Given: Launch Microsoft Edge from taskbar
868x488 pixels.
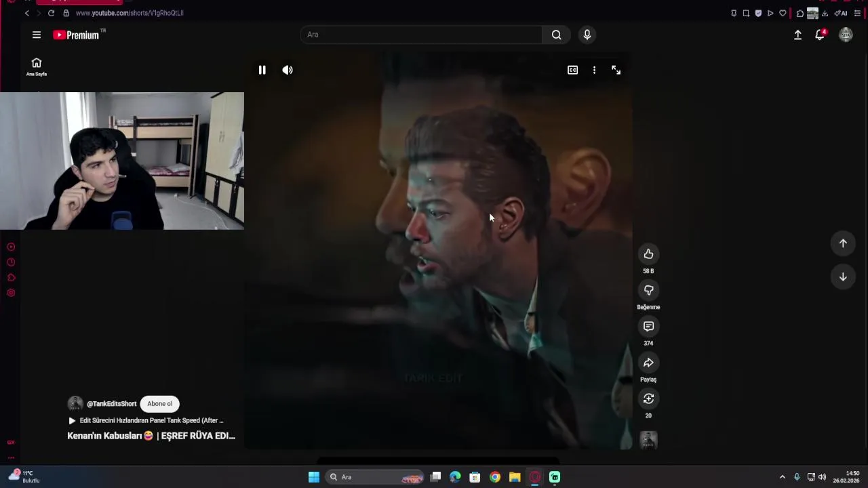Looking at the screenshot, I should (455, 477).
